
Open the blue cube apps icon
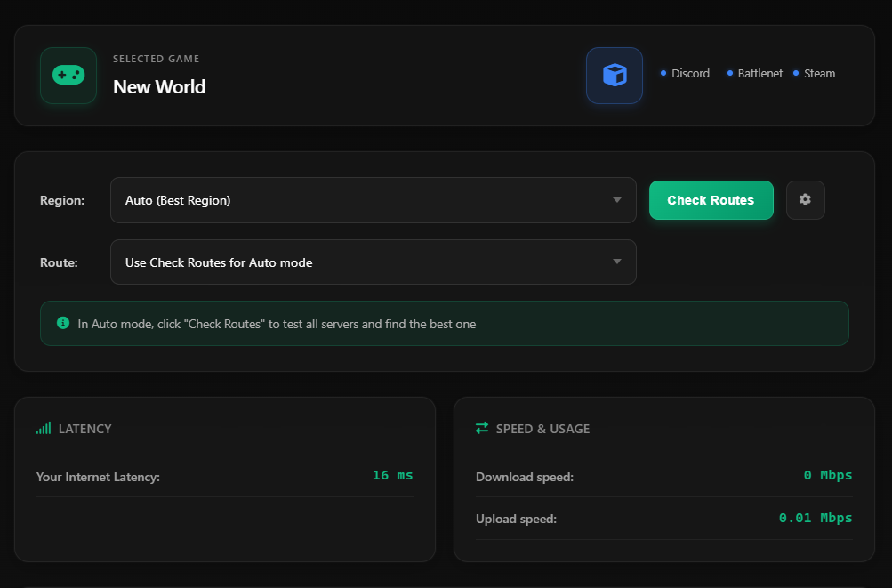[615, 75]
